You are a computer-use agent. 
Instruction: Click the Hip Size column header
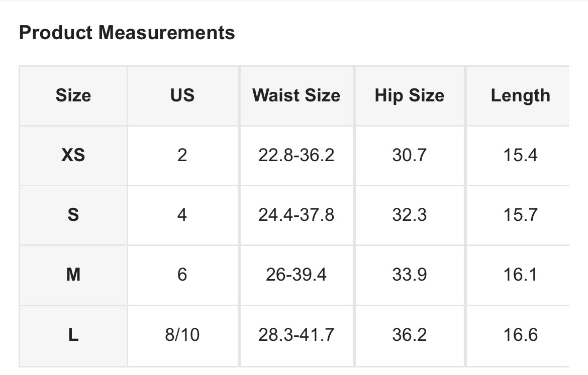coord(410,95)
